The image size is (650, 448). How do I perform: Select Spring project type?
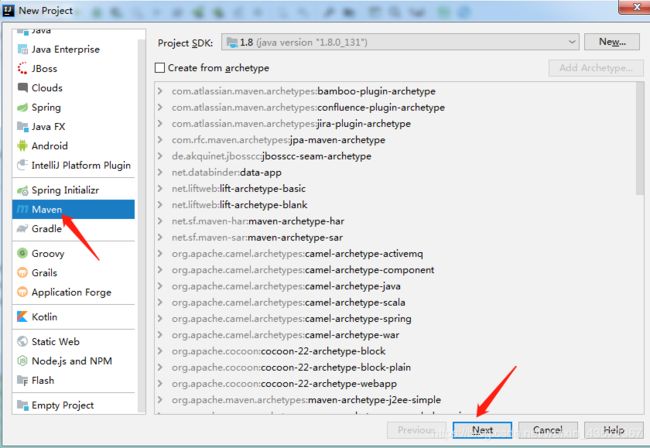74,107
